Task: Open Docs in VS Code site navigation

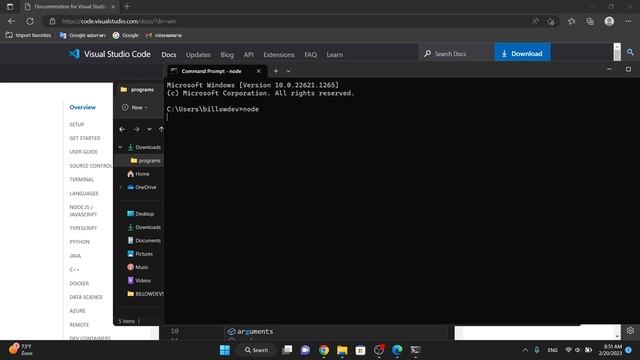Action: (169, 54)
